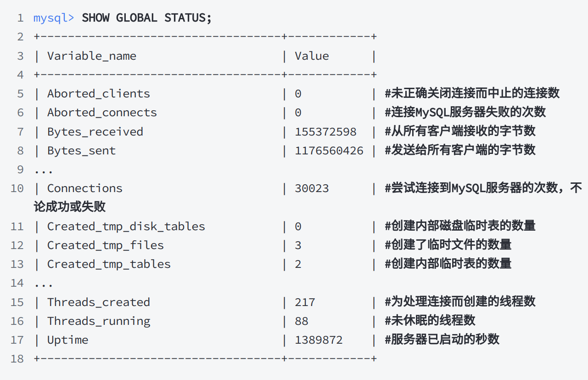Image resolution: width=588 pixels, height=380 pixels.
Task: Click the Uptime variable name
Action: 68,340
